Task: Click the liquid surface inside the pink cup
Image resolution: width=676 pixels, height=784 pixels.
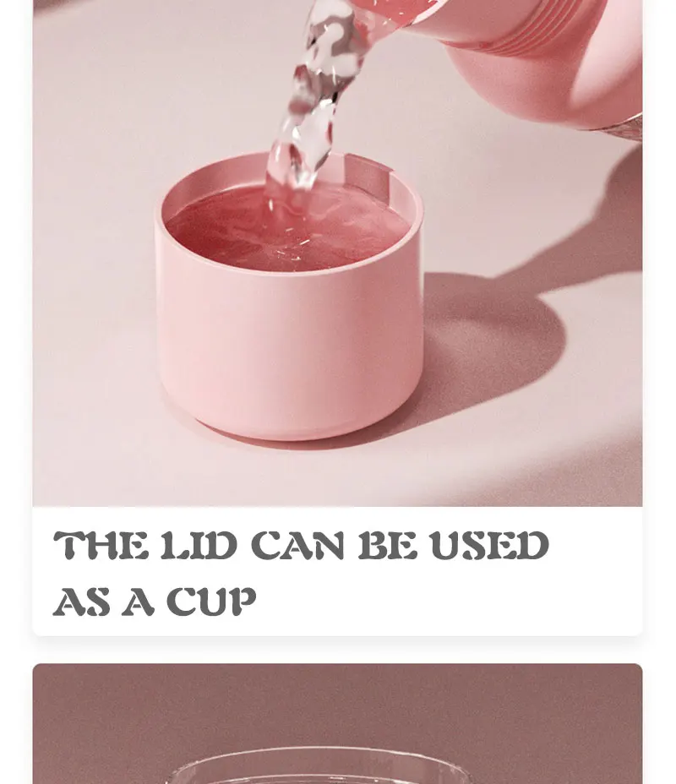Action: [x=287, y=230]
